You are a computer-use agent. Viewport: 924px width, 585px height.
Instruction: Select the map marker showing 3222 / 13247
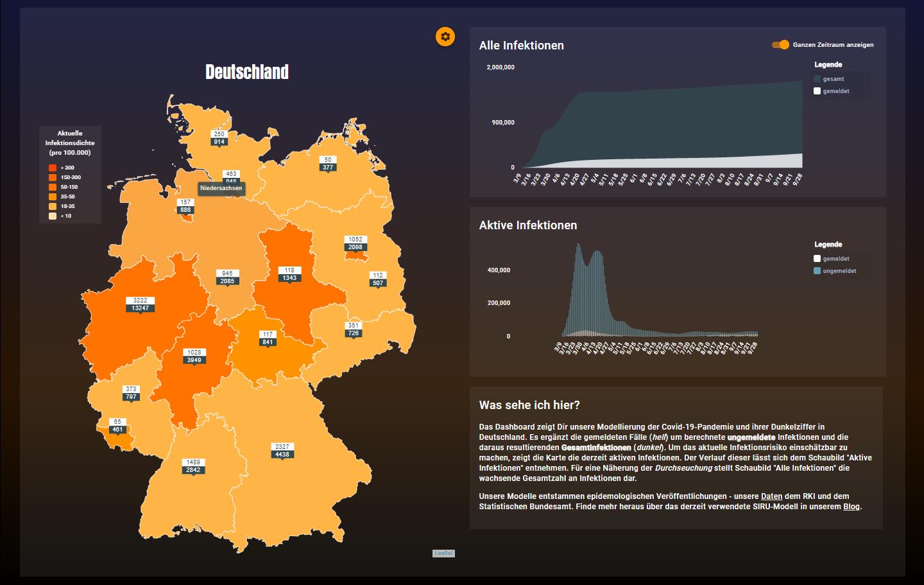point(140,304)
